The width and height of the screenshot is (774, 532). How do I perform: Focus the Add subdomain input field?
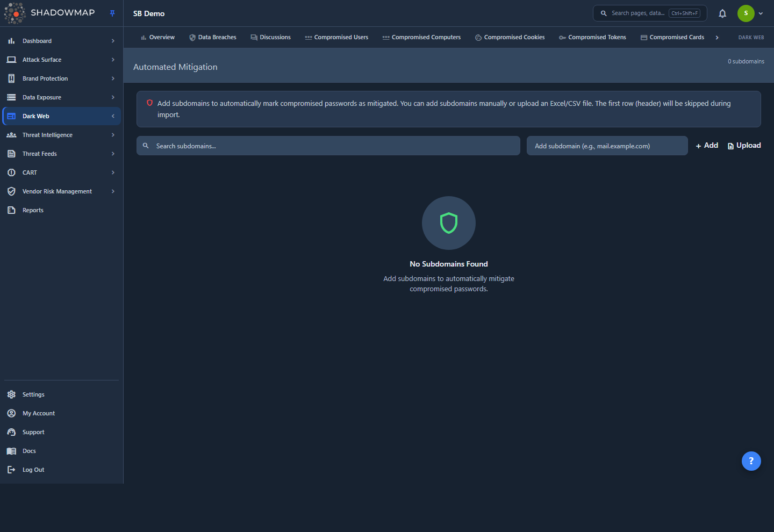(607, 146)
